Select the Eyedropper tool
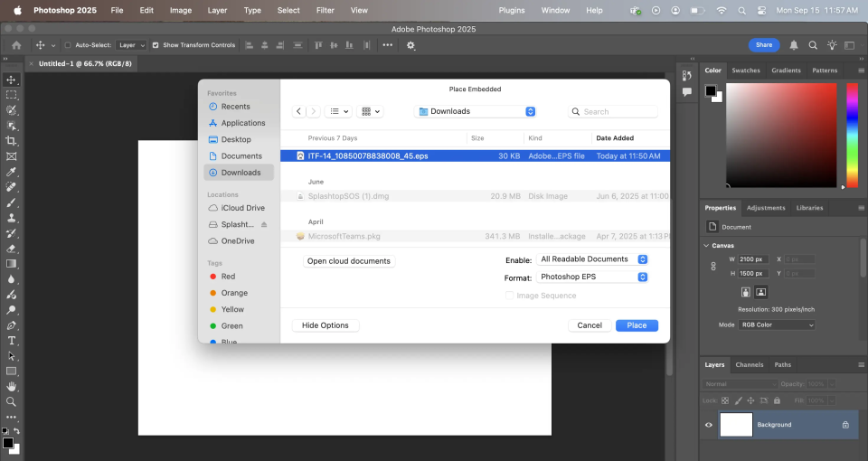Viewport: 868px width, 461px height. 12,172
